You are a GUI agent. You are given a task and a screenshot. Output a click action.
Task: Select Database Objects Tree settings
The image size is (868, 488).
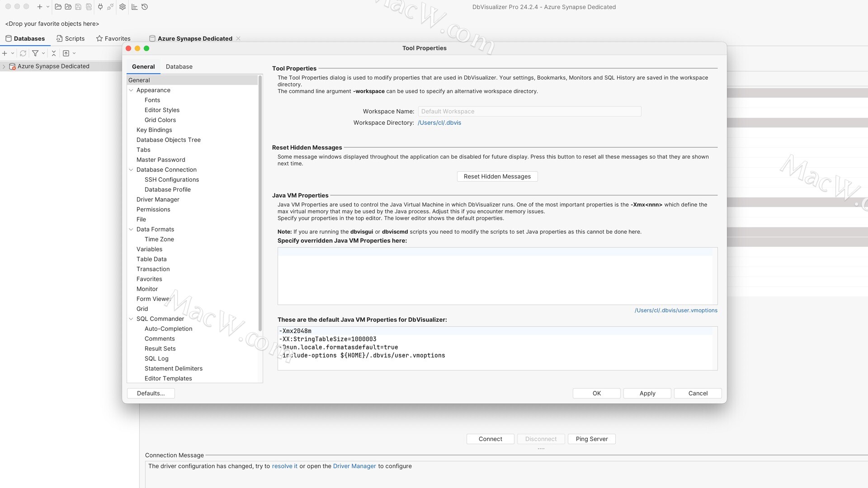point(169,140)
